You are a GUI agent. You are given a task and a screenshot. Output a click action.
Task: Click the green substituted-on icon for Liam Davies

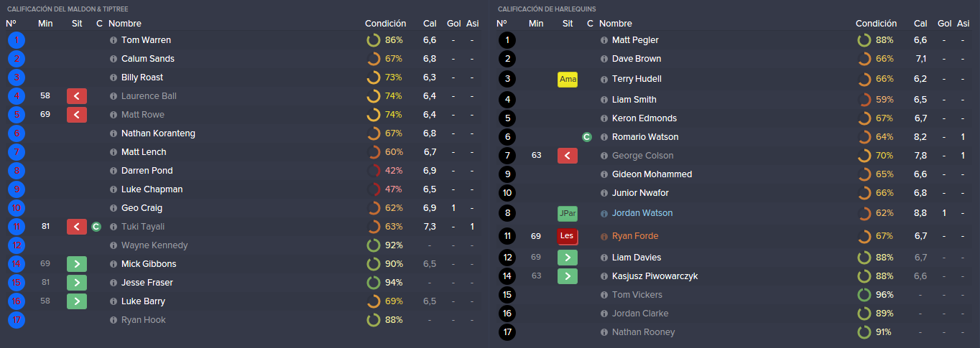tap(568, 258)
